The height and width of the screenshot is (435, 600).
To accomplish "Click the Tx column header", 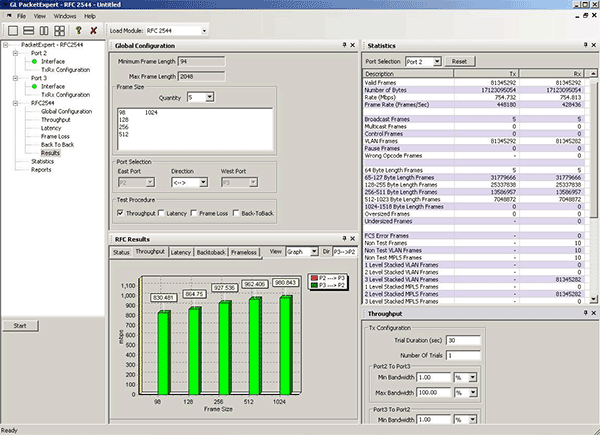I will 486,73.
